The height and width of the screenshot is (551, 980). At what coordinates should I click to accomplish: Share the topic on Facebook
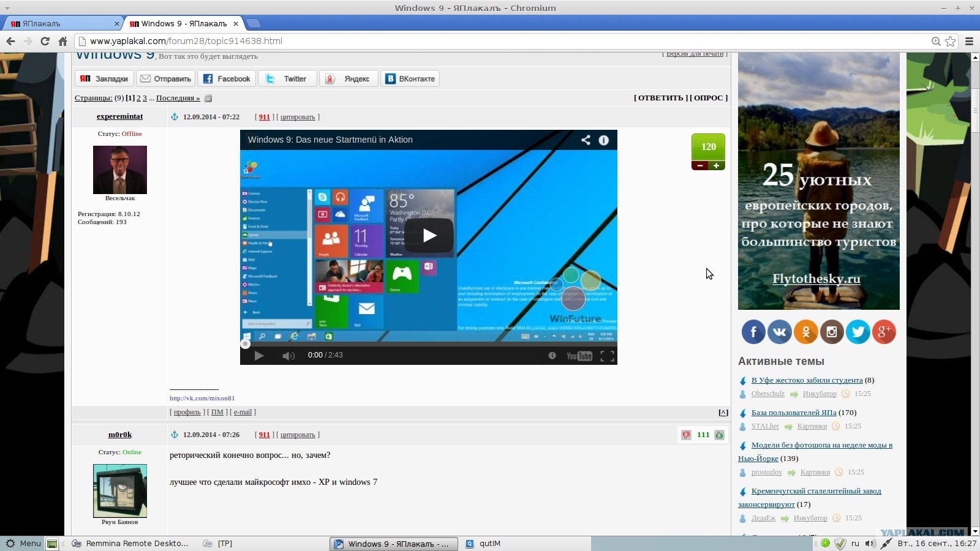point(227,78)
